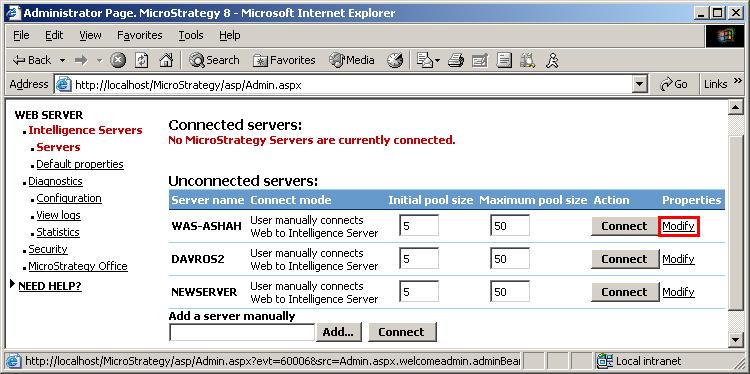Click the Go button
This screenshot has width=750, height=374.
[x=673, y=85]
